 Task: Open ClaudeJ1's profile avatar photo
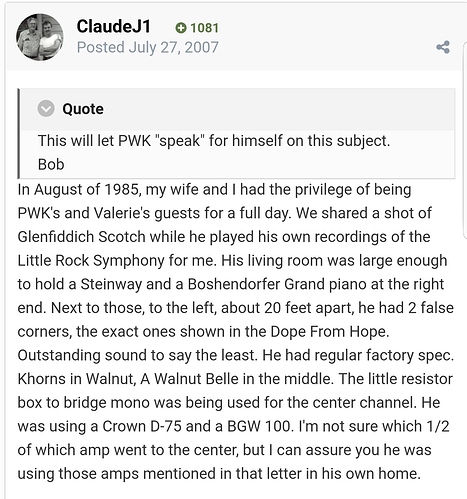(x=40, y=37)
